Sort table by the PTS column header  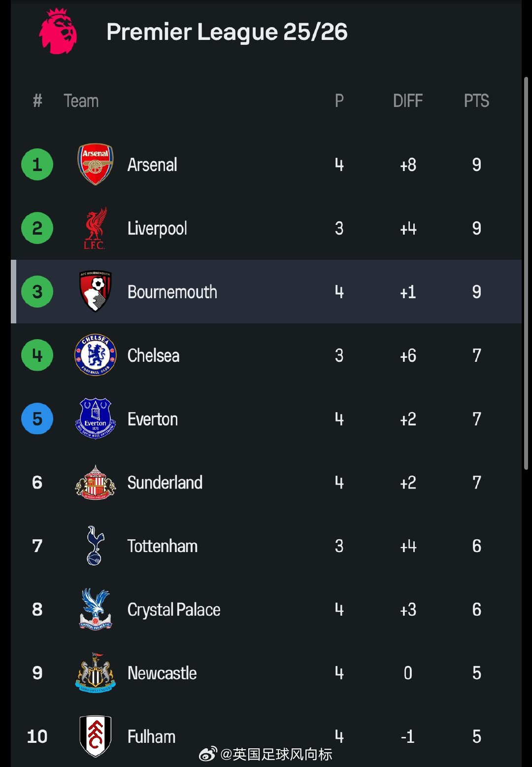[x=476, y=101]
